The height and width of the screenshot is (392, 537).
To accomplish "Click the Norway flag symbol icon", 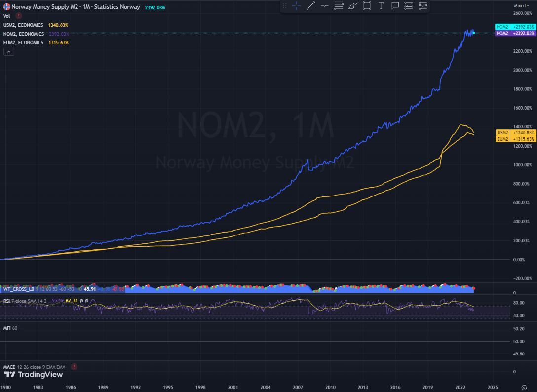I will click(x=6, y=7).
